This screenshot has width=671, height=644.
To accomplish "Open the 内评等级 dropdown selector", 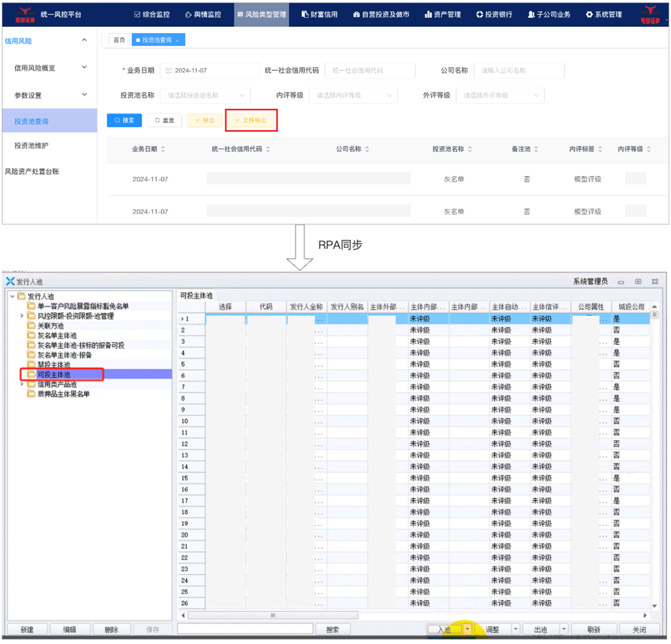I will coord(353,96).
